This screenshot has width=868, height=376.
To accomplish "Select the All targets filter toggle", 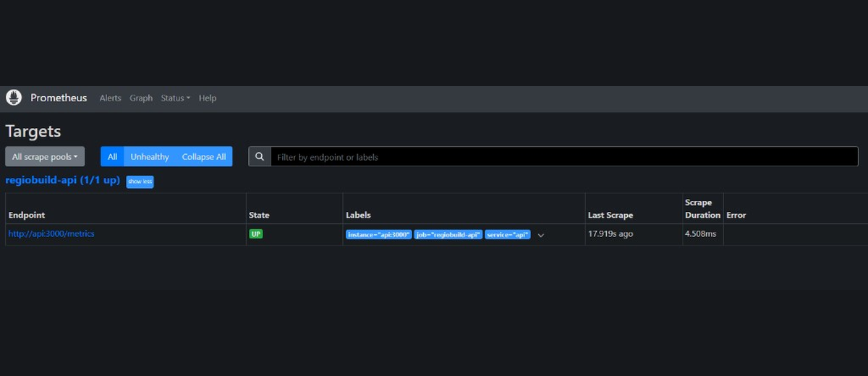I will tap(112, 157).
